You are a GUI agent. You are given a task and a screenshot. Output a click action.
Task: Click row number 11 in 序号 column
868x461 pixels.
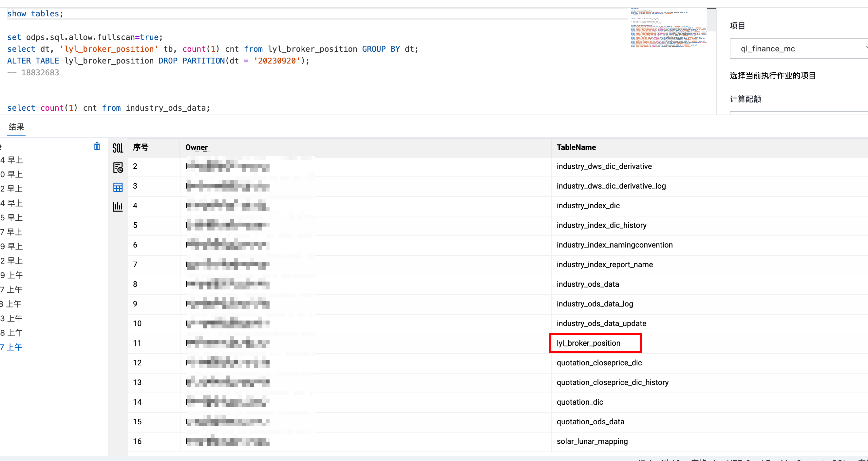137,343
